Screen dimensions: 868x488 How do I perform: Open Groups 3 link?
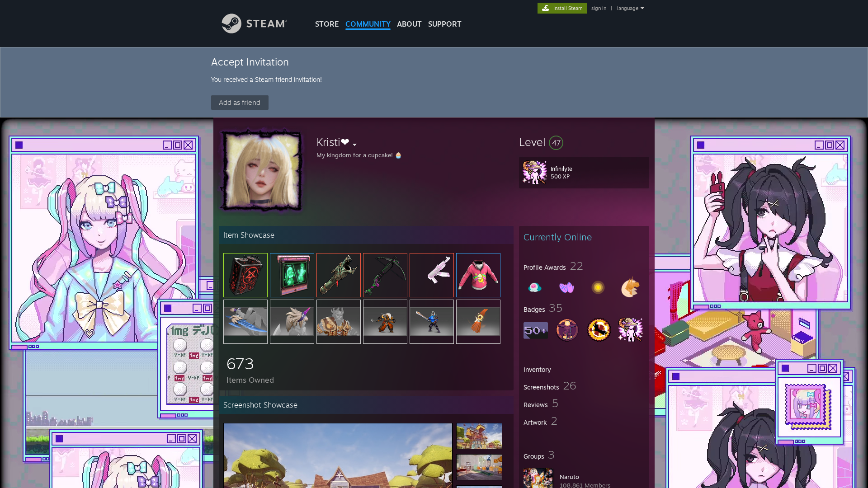coord(539,455)
